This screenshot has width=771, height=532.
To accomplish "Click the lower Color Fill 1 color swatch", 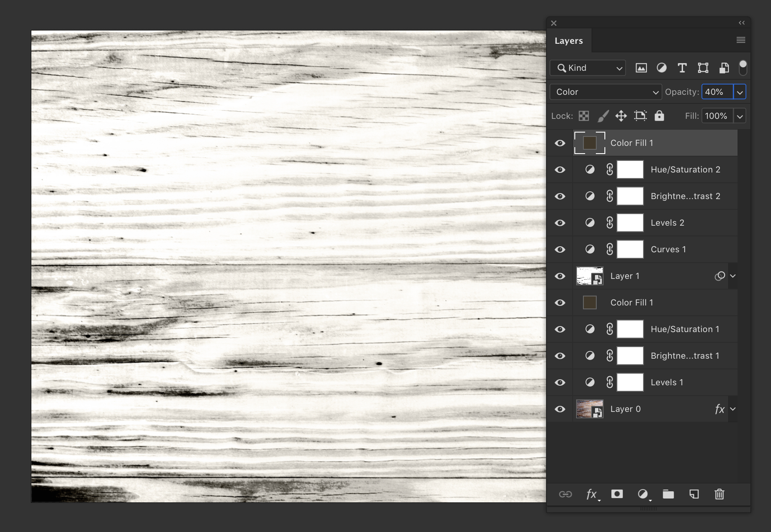I will (590, 302).
